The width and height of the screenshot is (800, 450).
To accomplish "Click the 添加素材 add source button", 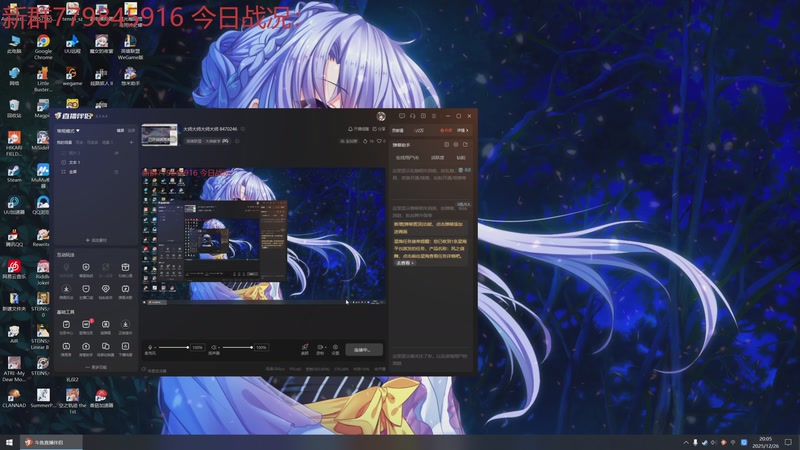I will point(96,240).
